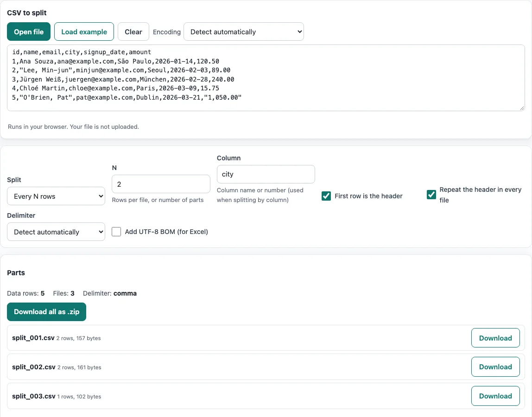Toggle First row is the header checkbox
Screen dimensions: 532x417
click(x=326, y=196)
